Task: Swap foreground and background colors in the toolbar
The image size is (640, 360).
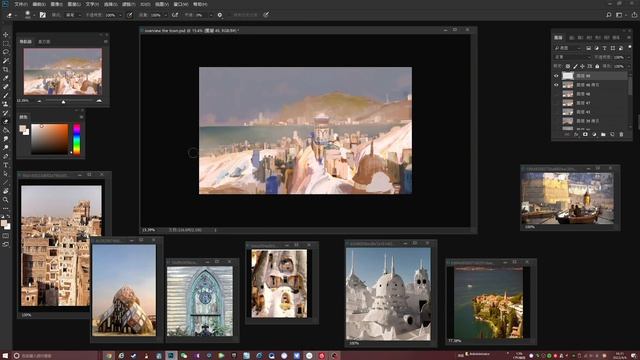Action: [8, 217]
